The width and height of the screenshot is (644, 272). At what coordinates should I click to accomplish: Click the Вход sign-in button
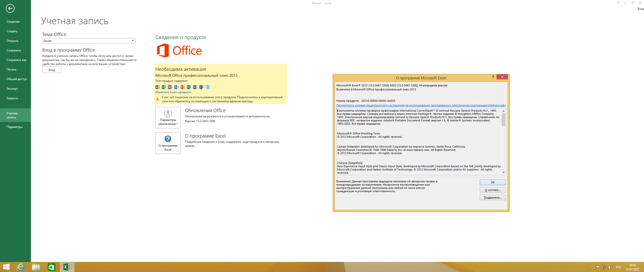click(x=52, y=70)
